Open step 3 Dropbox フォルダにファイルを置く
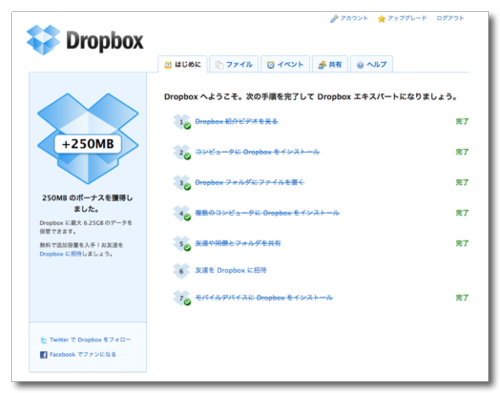The image size is (500, 393). coord(250,183)
